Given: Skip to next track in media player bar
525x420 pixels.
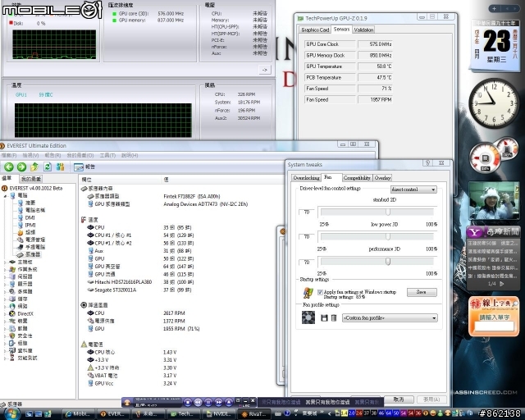Looking at the screenshot, I should (x=219, y=402).
